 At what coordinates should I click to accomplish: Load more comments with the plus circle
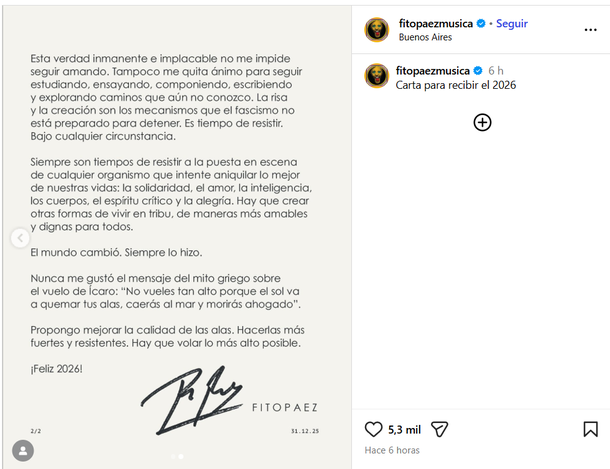click(482, 122)
